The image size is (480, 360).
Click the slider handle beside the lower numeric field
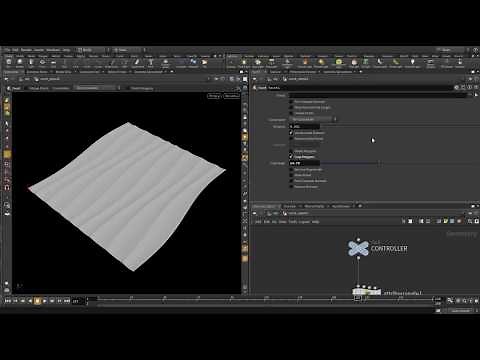point(379,163)
